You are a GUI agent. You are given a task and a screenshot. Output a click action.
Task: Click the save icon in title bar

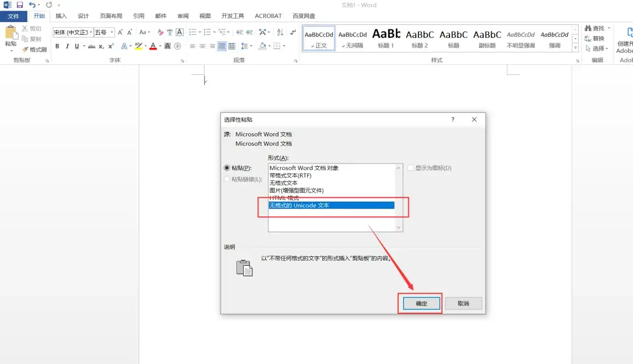20,5
